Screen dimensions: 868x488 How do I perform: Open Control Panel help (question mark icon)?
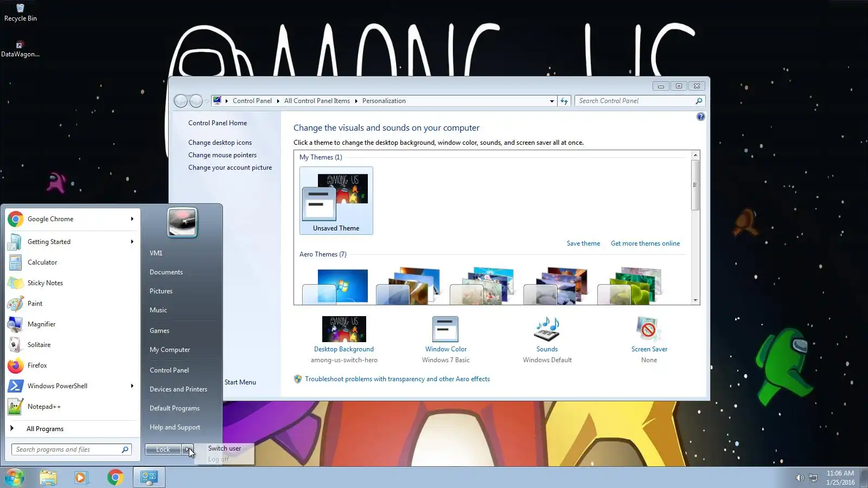coord(701,117)
